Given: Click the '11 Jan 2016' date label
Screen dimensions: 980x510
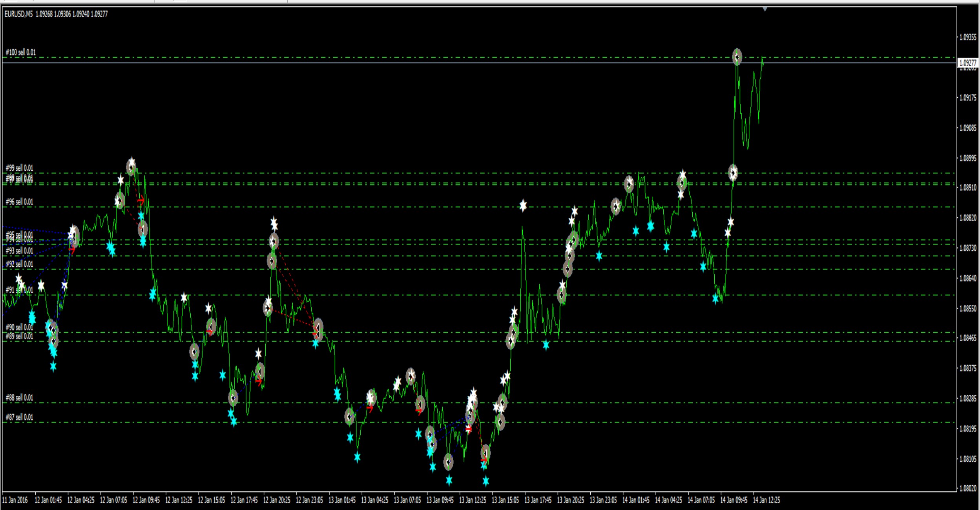Looking at the screenshot, I should click(x=15, y=500).
